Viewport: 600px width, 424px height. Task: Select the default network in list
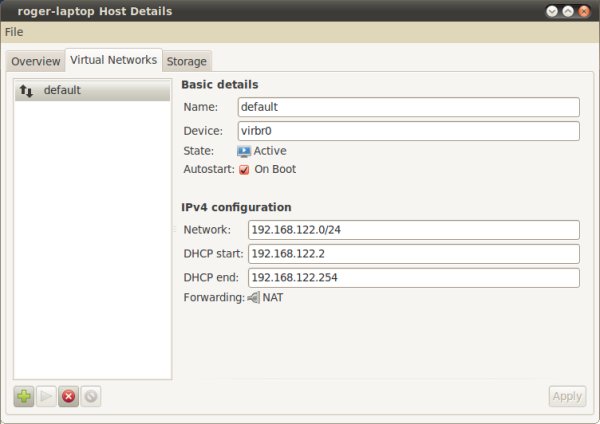click(x=91, y=91)
